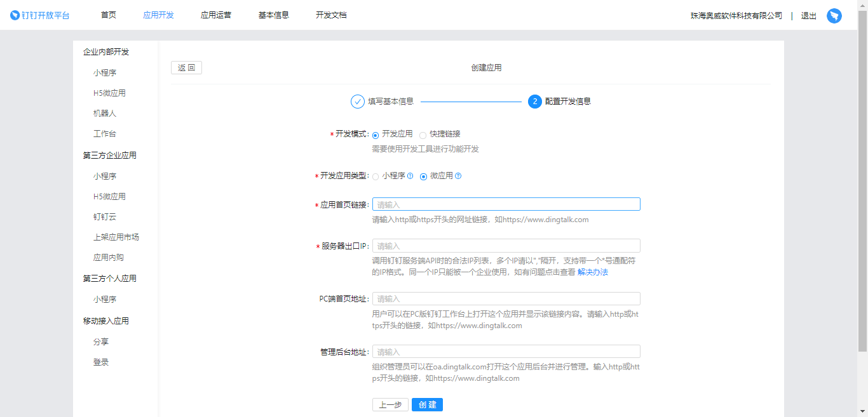Viewport: 868px width, 417px height.
Task: Click the 应用首页链接 input field
Action: [505, 204]
